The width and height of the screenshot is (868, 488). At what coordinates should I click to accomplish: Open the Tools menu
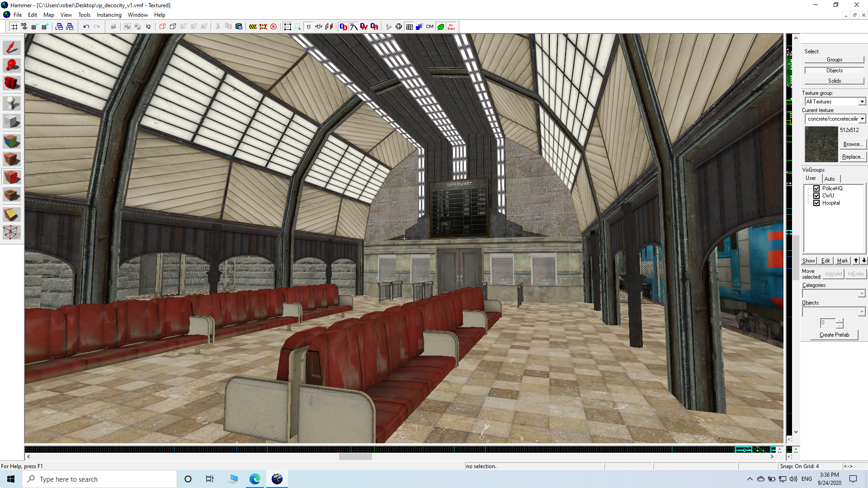click(x=84, y=15)
